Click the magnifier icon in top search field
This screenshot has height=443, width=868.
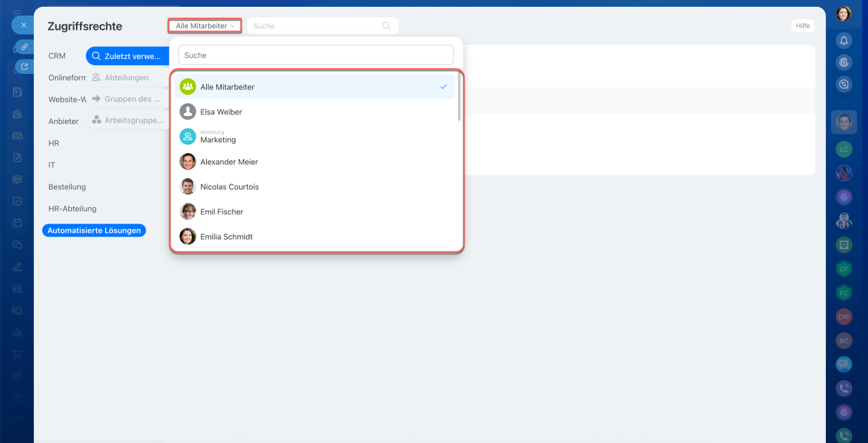pyautogui.click(x=387, y=26)
